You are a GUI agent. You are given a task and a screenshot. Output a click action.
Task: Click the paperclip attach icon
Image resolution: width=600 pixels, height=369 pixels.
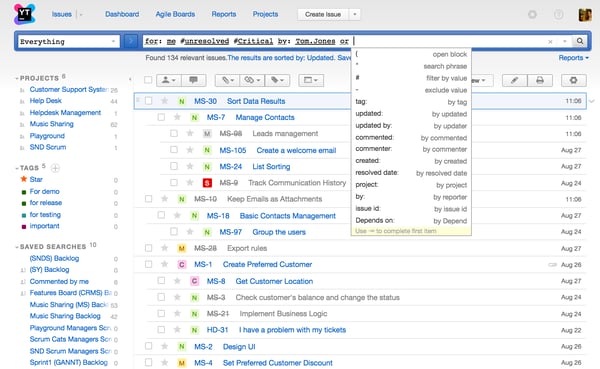coord(227,80)
